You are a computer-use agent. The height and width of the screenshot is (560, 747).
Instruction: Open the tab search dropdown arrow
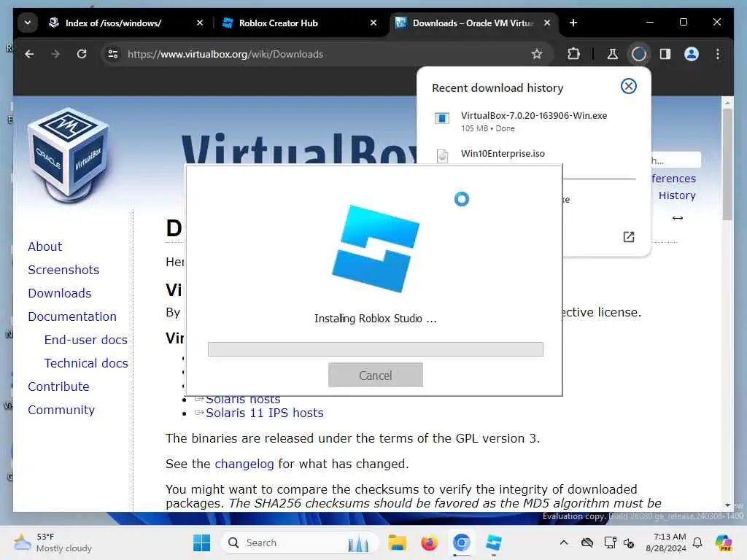tap(28, 23)
